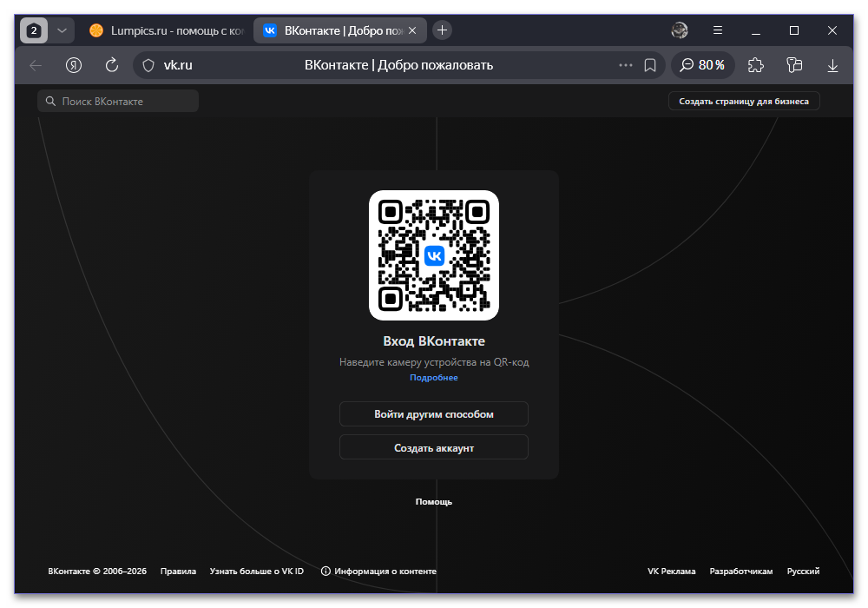Open the browser profile avatar
This screenshot has width=868, height=608.
pos(680,30)
